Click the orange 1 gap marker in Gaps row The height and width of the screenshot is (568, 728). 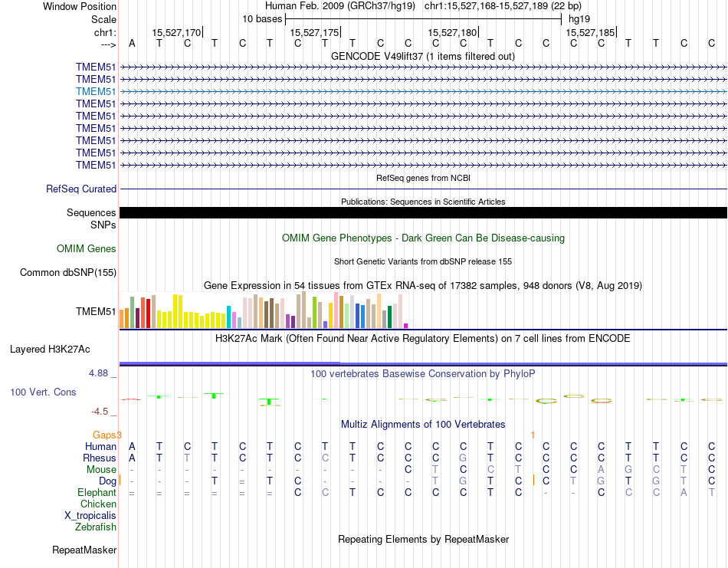click(533, 435)
